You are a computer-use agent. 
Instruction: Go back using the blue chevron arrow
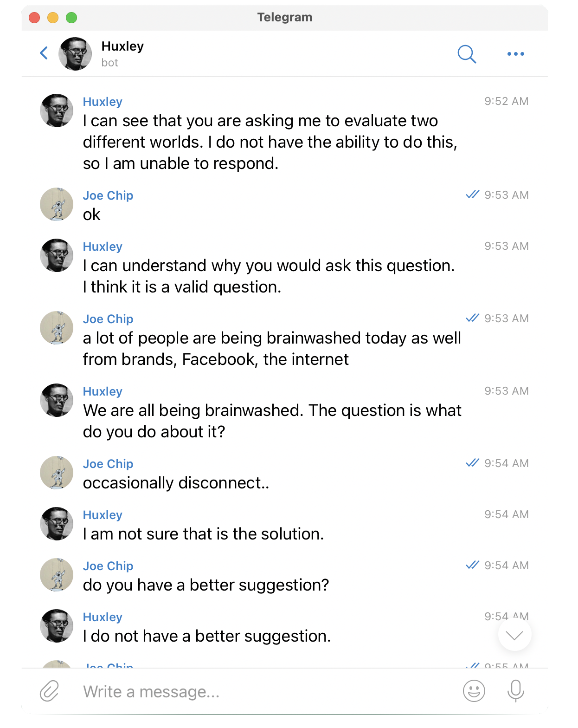(x=44, y=53)
